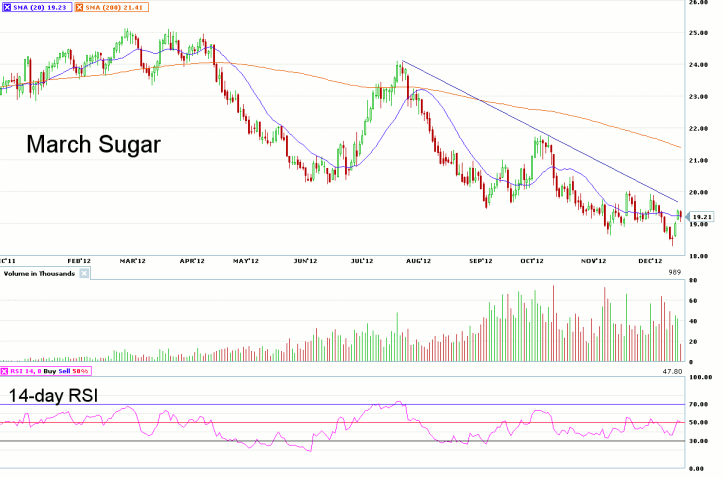This screenshot has height=478, width=725.
Task: Select the Volume in Thousands label
Action: tap(39, 272)
